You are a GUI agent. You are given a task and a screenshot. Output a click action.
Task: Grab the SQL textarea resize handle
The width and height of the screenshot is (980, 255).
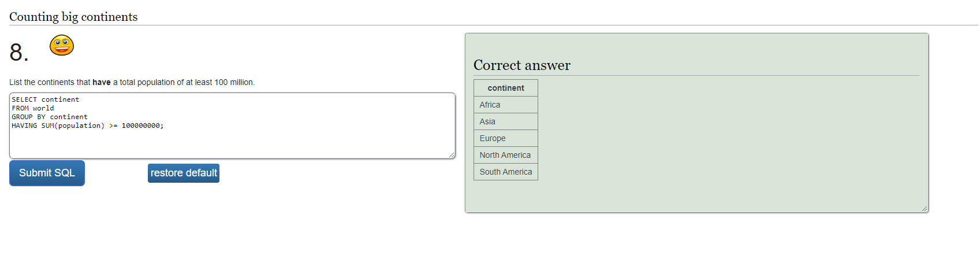452,155
